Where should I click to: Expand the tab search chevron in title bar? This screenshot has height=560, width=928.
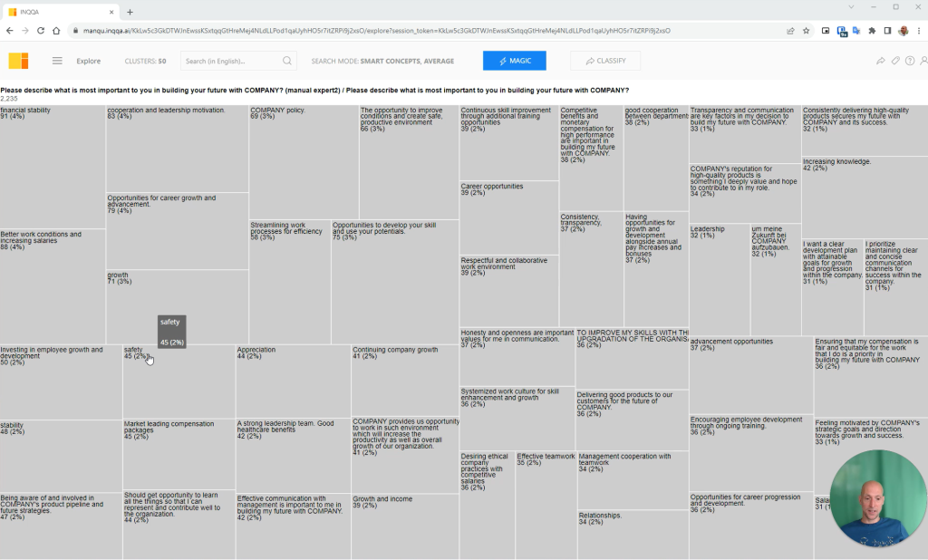click(851, 7)
